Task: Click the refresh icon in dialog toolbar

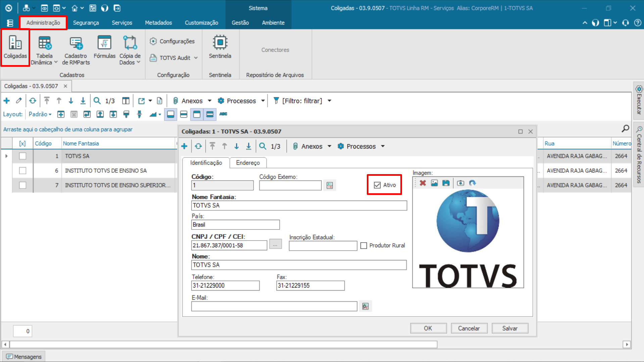Action: pyautogui.click(x=198, y=146)
